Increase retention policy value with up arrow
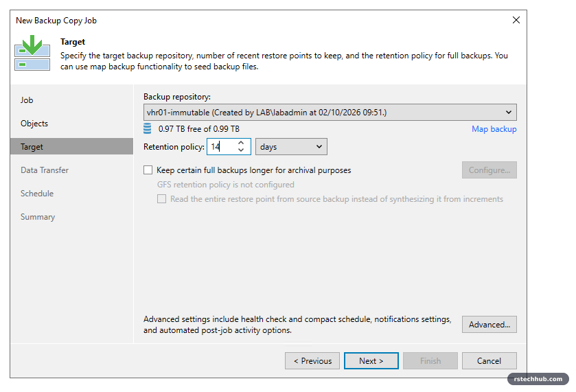576x392 pixels. coord(241,143)
